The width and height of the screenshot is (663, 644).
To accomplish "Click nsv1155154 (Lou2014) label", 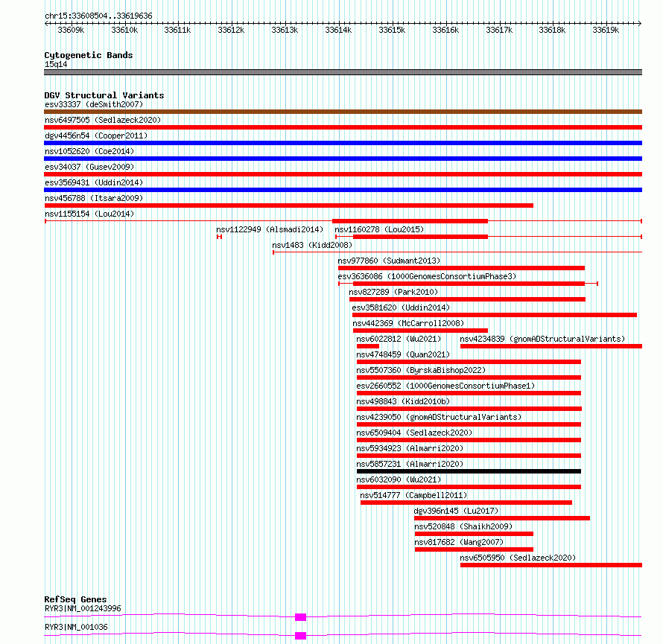I will point(89,214).
